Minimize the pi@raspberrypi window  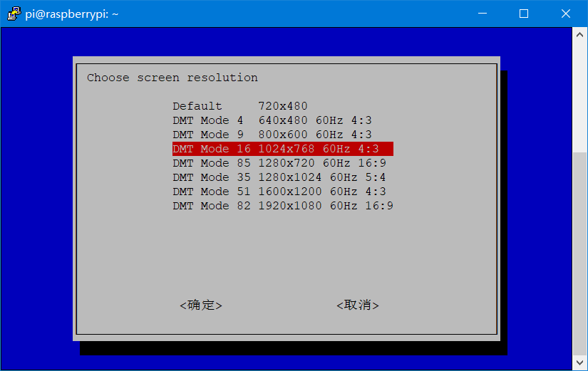pos(483,14)
